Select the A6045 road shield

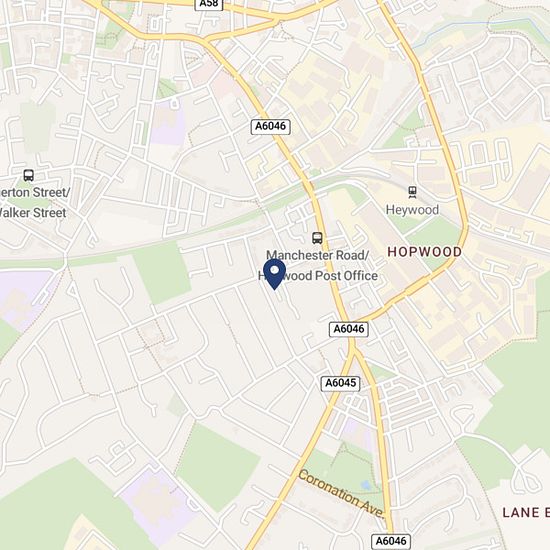pos(341,383)
